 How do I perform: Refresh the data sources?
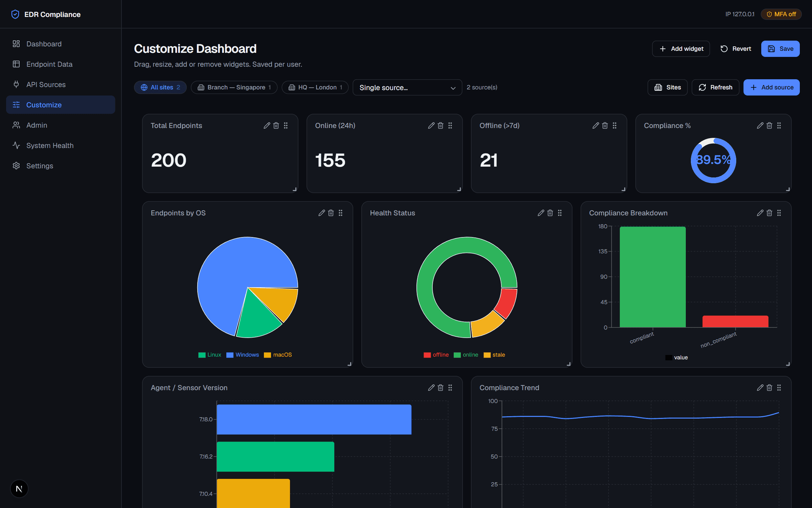[715, 87]
